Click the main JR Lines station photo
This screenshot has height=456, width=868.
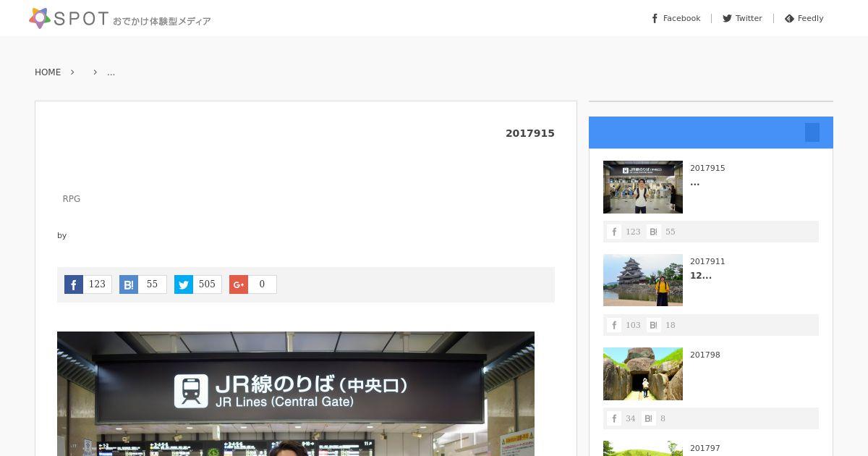click(296, 394)
